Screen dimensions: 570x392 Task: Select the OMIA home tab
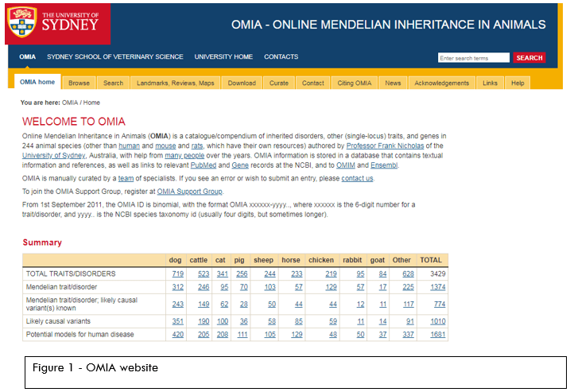pyautogui.click(x=37, y=82)
